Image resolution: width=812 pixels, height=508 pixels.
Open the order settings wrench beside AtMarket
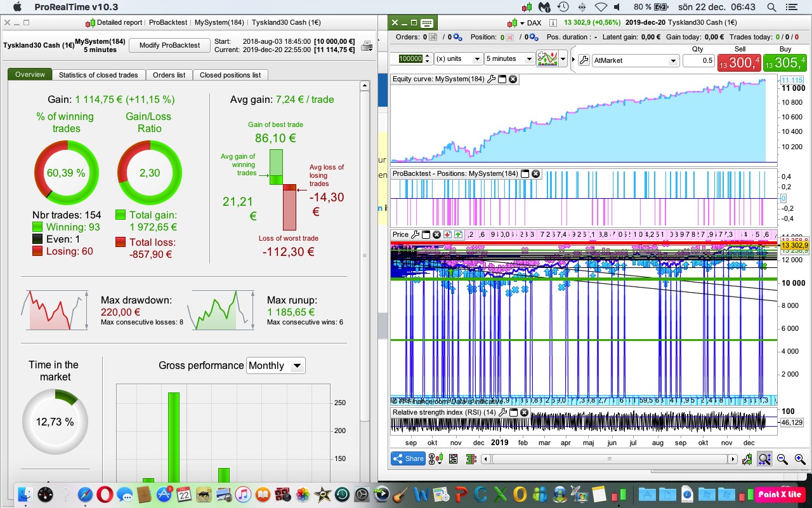coord(584,60)
